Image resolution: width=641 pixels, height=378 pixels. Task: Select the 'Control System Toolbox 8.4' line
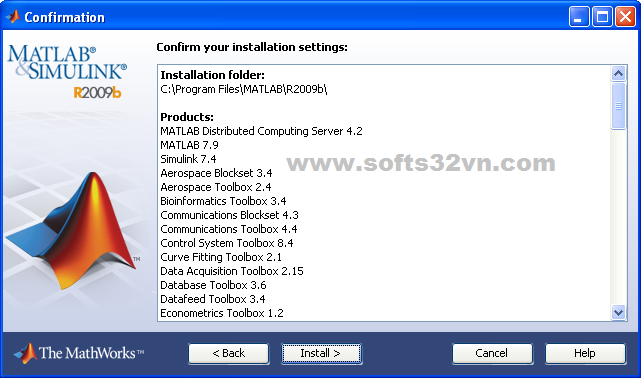[x=227, y=243]
